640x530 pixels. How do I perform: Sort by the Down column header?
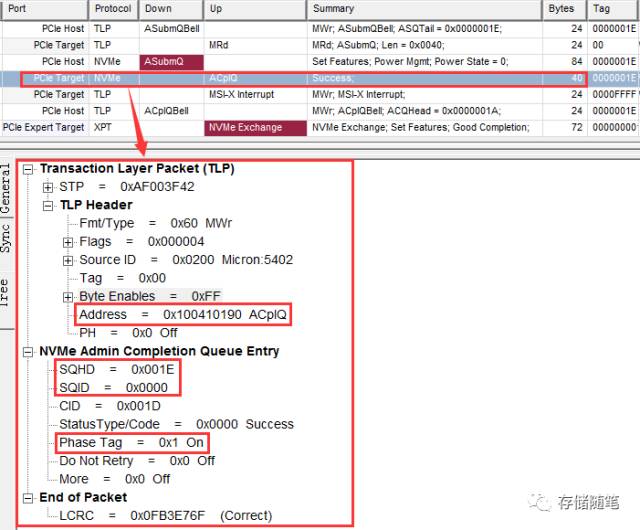[x=171, y=9]
